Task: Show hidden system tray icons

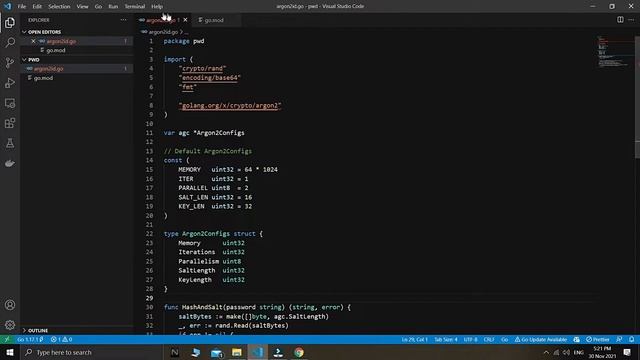Action: pyautogui.click(x=546, y=352)
